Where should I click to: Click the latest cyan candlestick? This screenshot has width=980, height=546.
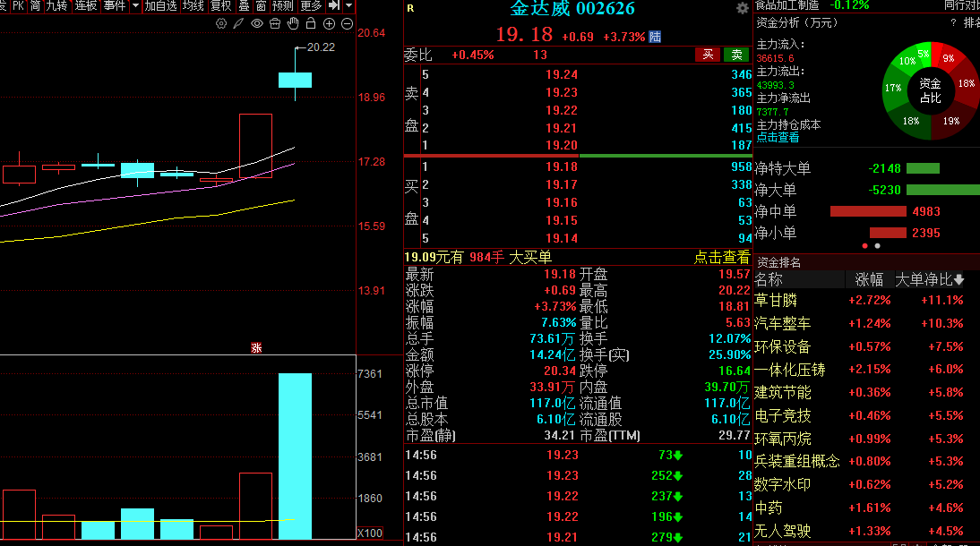(x=295, y=80)
